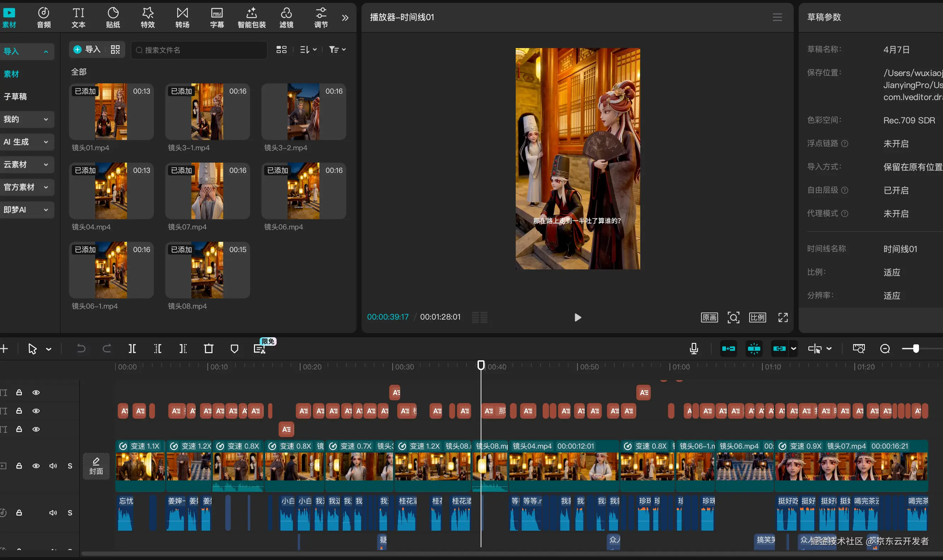Switch the media view layout icon

[282, 49]
